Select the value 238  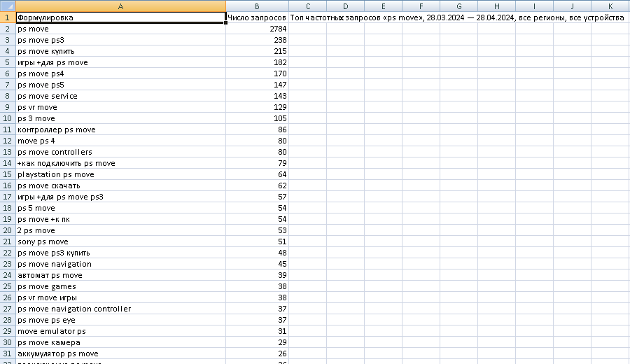point(257,40)
